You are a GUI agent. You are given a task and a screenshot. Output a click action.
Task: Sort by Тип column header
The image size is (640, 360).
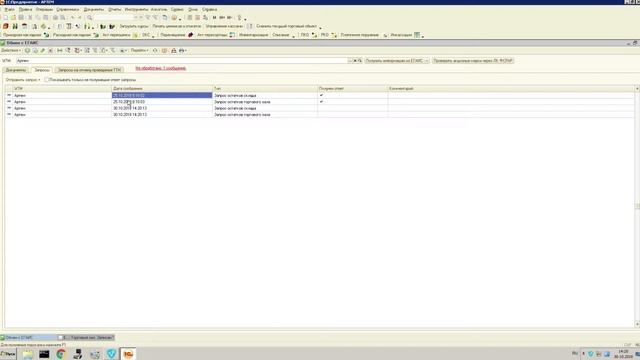pos(265,89)
